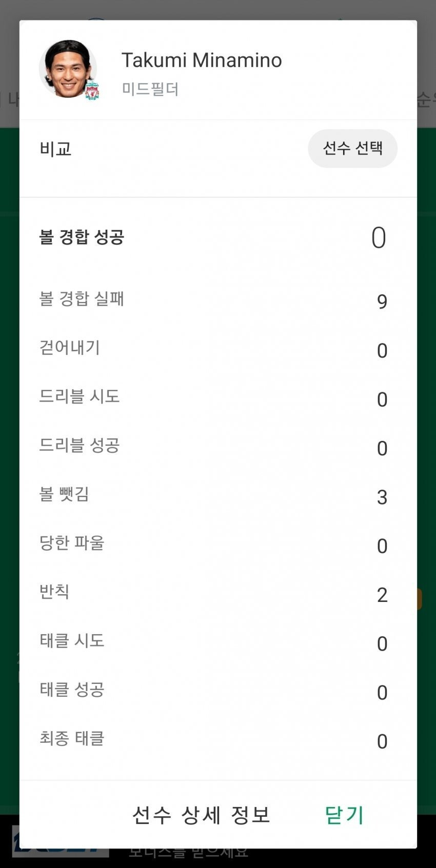Click the 볼 뺏김 stat label
Image resolution: width=436 pixels, height=868 pixels.
click(x=65, y=494)
